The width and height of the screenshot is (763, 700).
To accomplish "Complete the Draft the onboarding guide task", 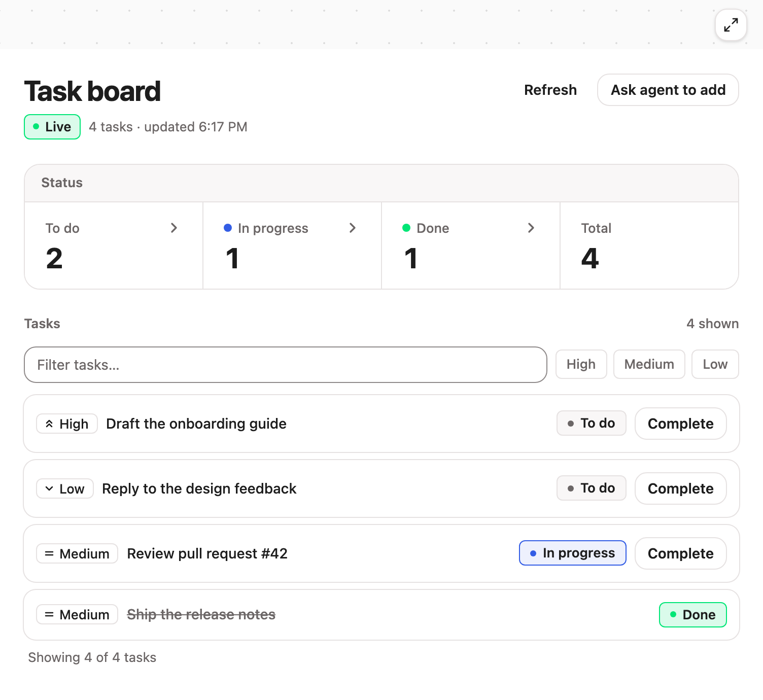I will 681,424.
